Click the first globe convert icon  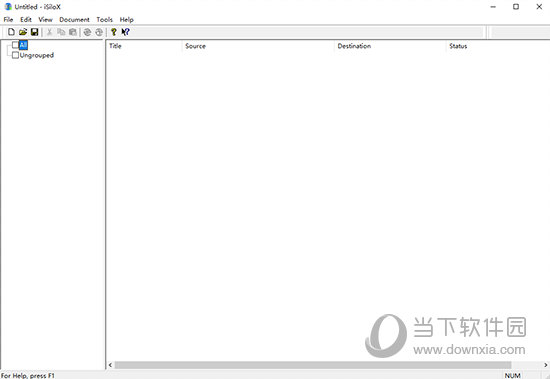click(x=87, y=32)
